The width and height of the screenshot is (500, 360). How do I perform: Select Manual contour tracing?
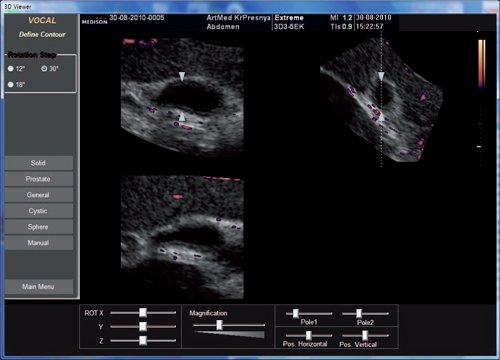click(x=39, y=243)
